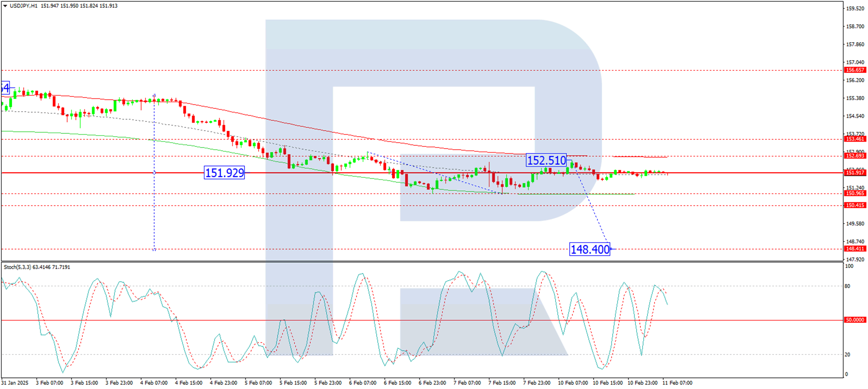Click the 156.657 red price tag
The image size is (868, 389).
[855, 70]
